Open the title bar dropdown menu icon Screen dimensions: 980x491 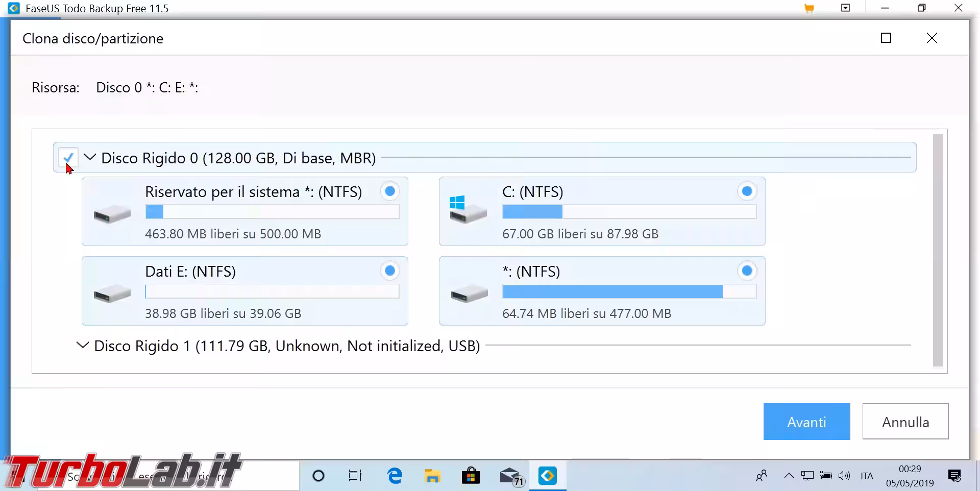pyautogui.click(x=846, y=8)
